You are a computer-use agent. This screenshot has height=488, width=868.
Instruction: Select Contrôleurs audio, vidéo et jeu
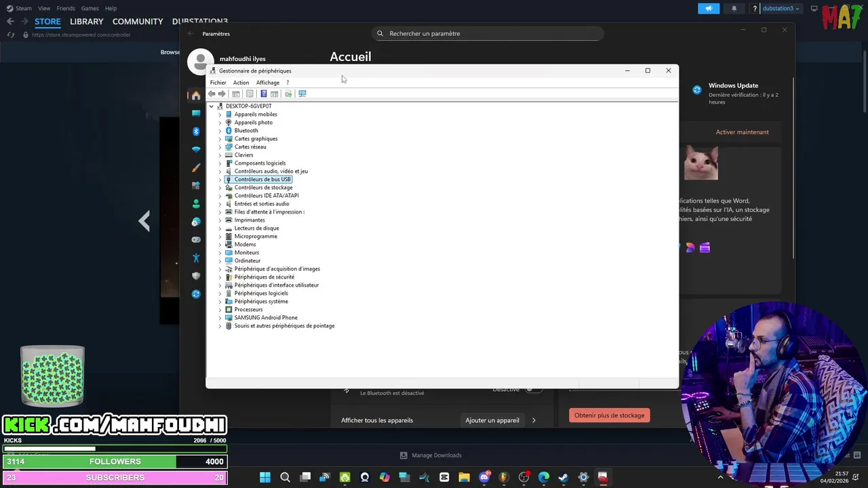(271, 171)
